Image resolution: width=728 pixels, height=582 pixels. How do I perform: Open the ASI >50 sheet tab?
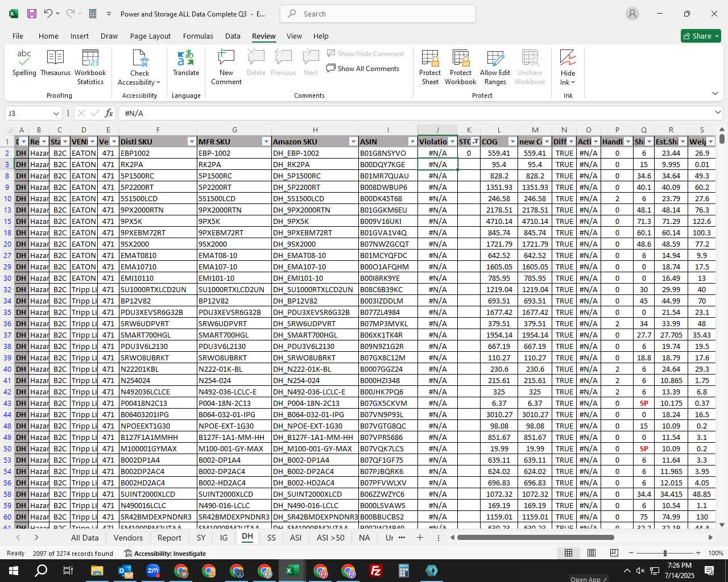click(330, 538)
